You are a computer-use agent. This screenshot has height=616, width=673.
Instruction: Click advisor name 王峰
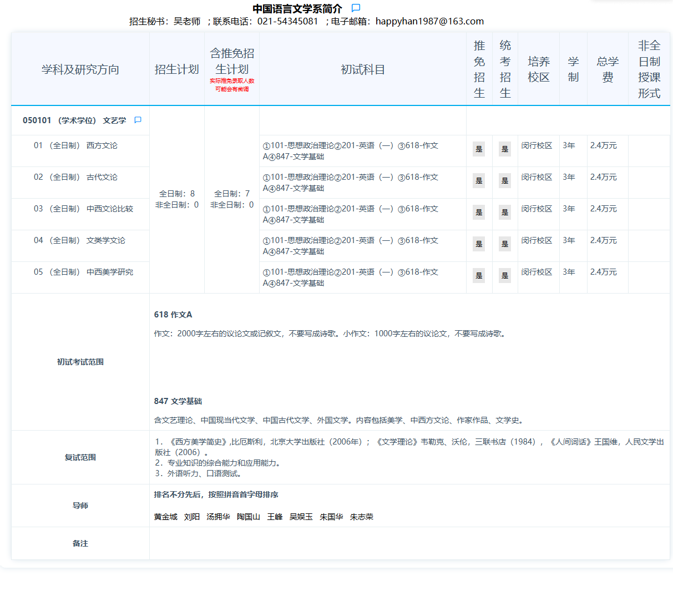(x=275, y=517)
